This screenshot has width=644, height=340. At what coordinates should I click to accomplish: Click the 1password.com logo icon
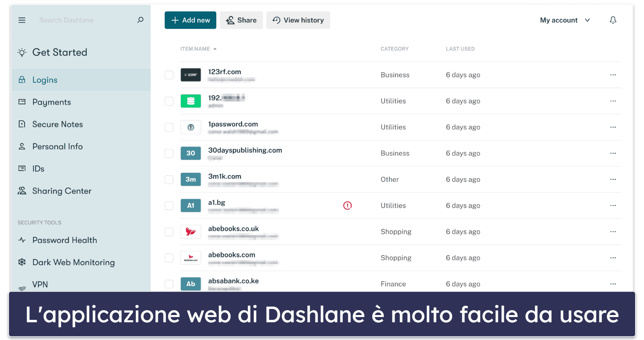pyautogui.click(x=191, y=127)
